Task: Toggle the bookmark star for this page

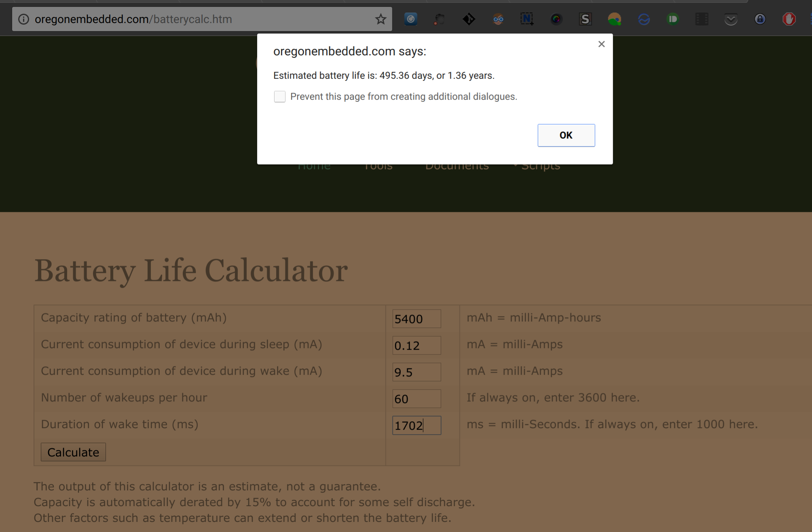Action: [x=380, y=19]
